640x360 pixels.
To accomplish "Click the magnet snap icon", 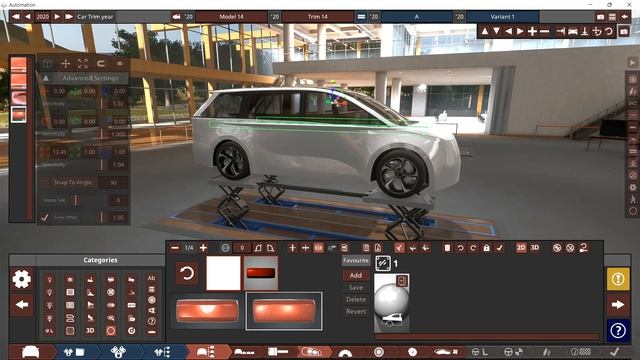I will point(101,64).
